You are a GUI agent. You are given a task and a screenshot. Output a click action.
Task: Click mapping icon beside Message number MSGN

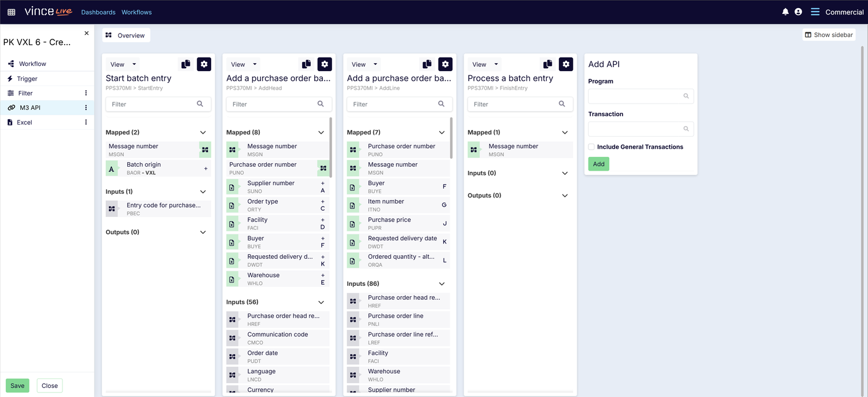(204, 149)
